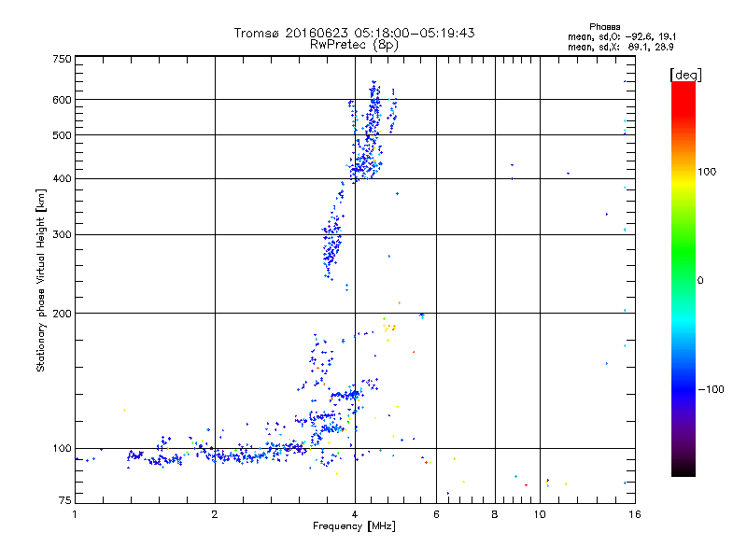Click the x-axis tick label '2'
Screen dimensions: 747x560
215,514
